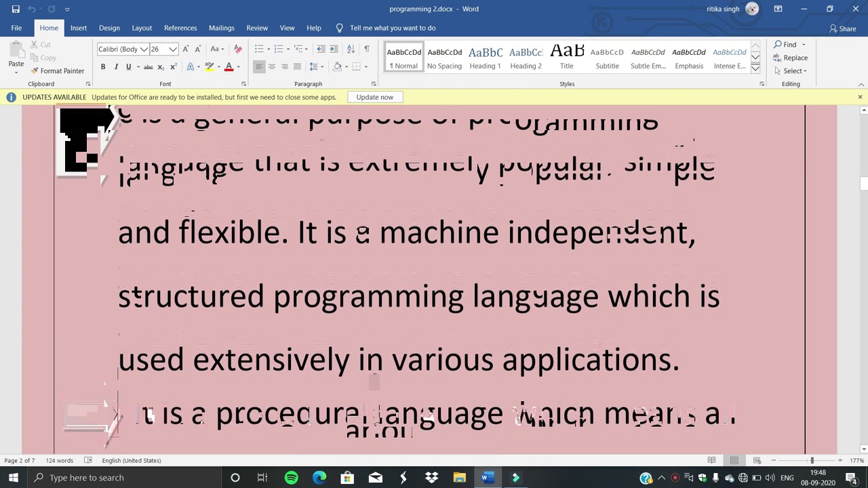Click the Numbering list icon
This screenshot has height=488, width=868.
tap(279, 49)
